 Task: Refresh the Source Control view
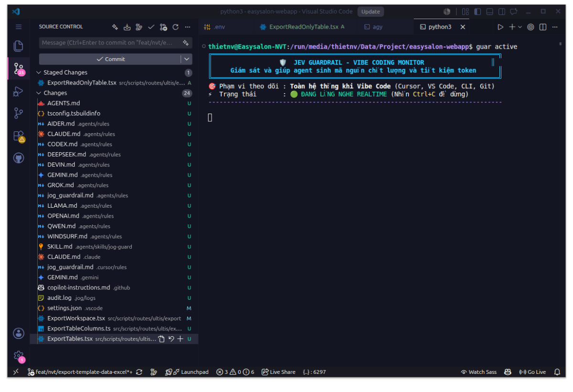pos(175,27)
